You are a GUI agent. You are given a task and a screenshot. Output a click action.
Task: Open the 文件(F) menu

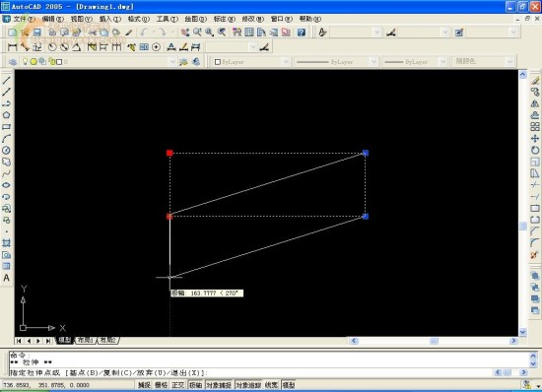click(24, 19)
